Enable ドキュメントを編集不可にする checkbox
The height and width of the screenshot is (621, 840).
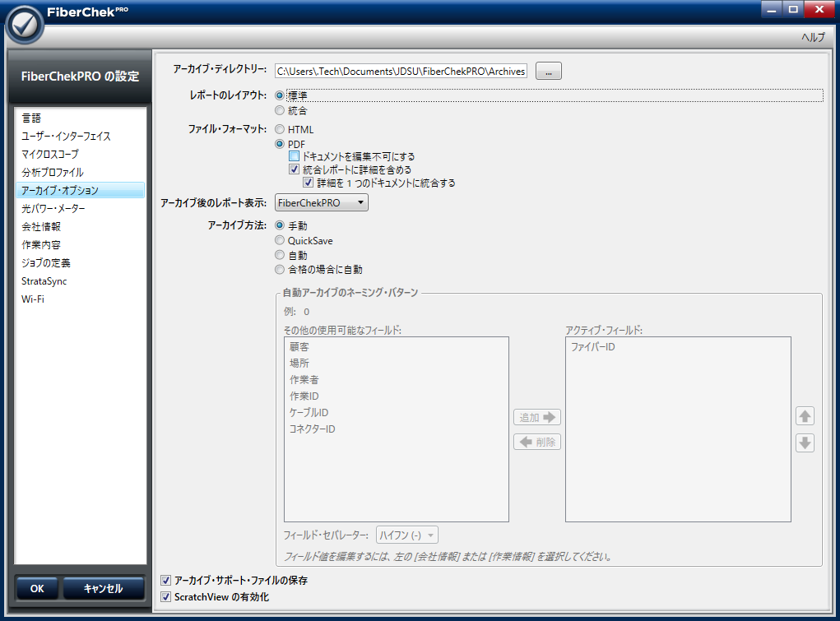tap(294, 156)
